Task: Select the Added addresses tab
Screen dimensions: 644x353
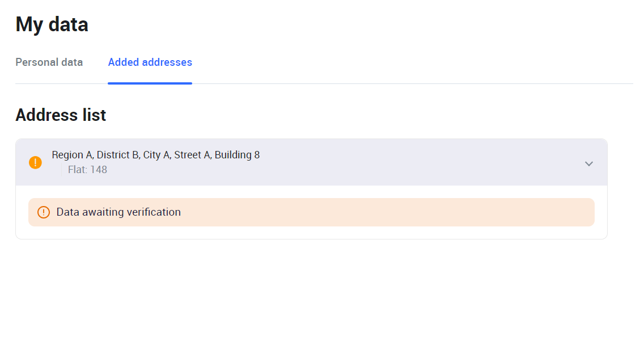Action: point(150,62)
